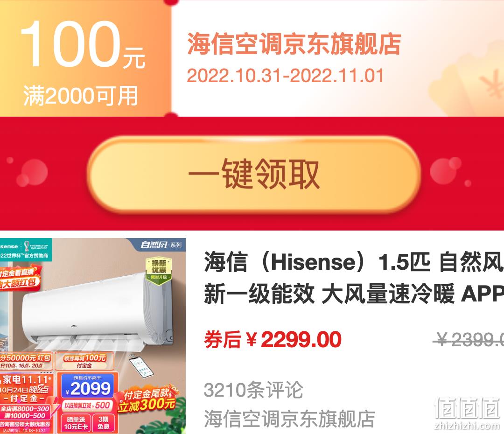Click the 券后 ¥2299.00 price
Viewport: 504px width, 434px height.
pyautogui.click(x=273, y=339)
